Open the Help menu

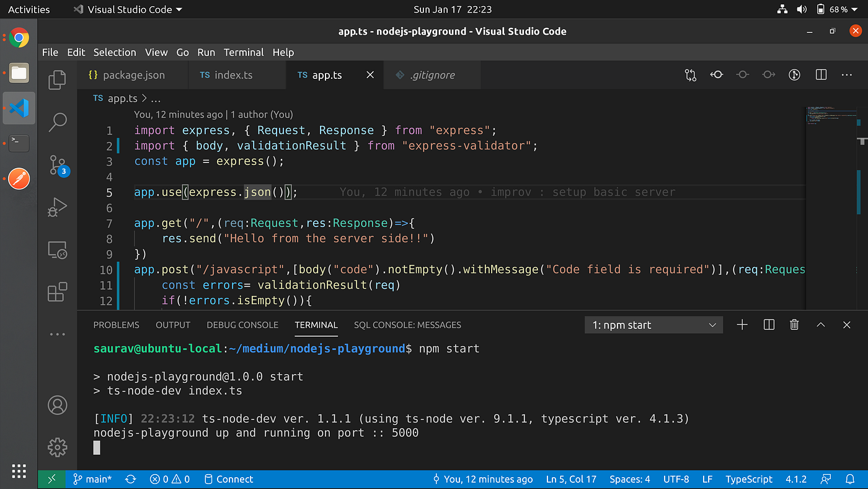point(283,52)
